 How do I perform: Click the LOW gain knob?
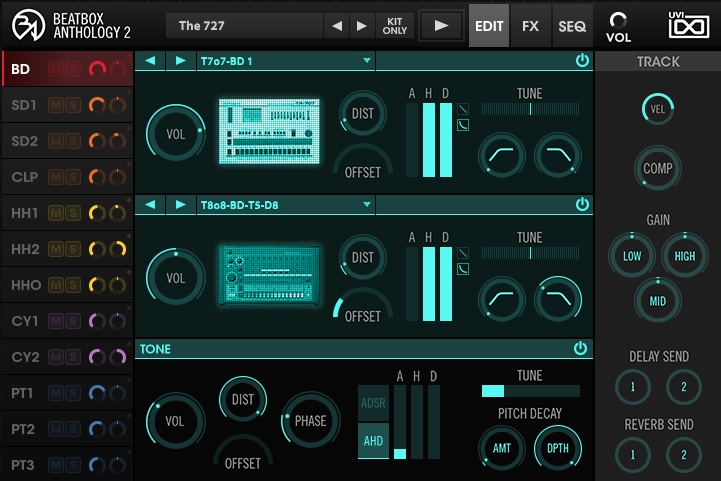click(632, 256)
